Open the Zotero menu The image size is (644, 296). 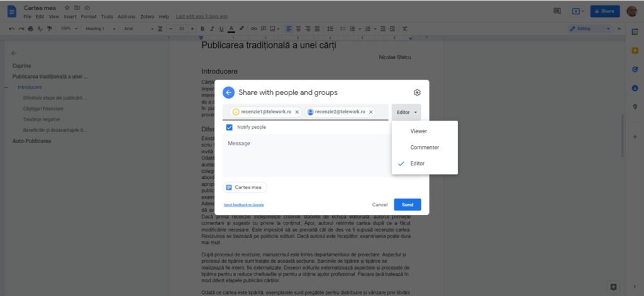147,17
